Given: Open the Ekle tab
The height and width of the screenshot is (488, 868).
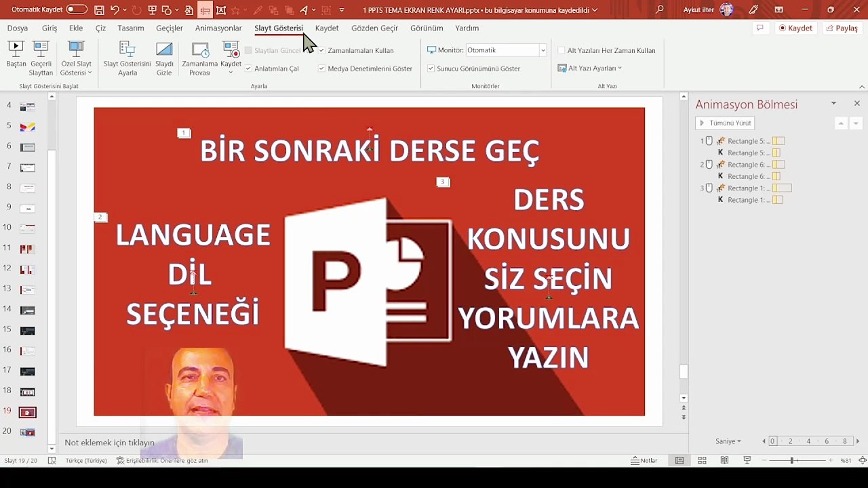Looking at the screenshot, I should coord(76,28).
